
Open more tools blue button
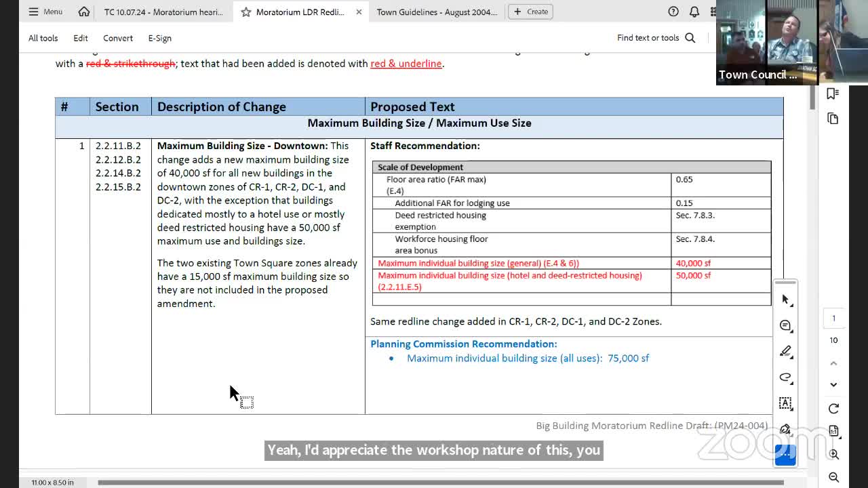coord(785,454)
